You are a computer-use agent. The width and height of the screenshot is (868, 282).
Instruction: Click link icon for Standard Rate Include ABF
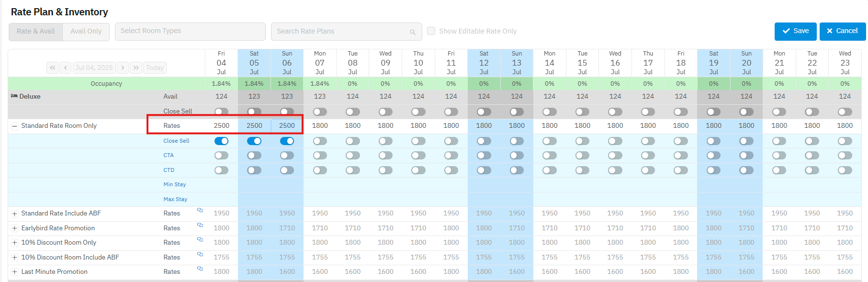point(200,211)
